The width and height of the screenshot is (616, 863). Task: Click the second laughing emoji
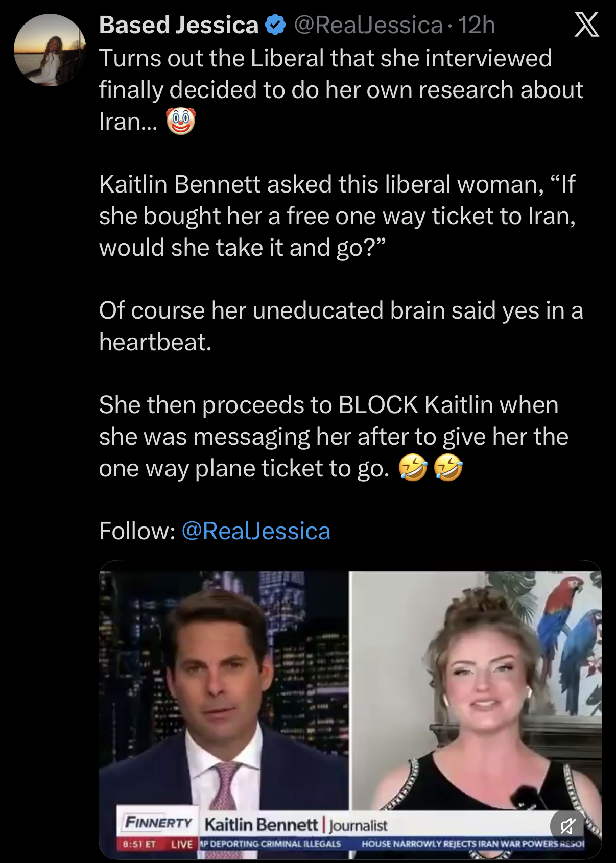[448, 468]
